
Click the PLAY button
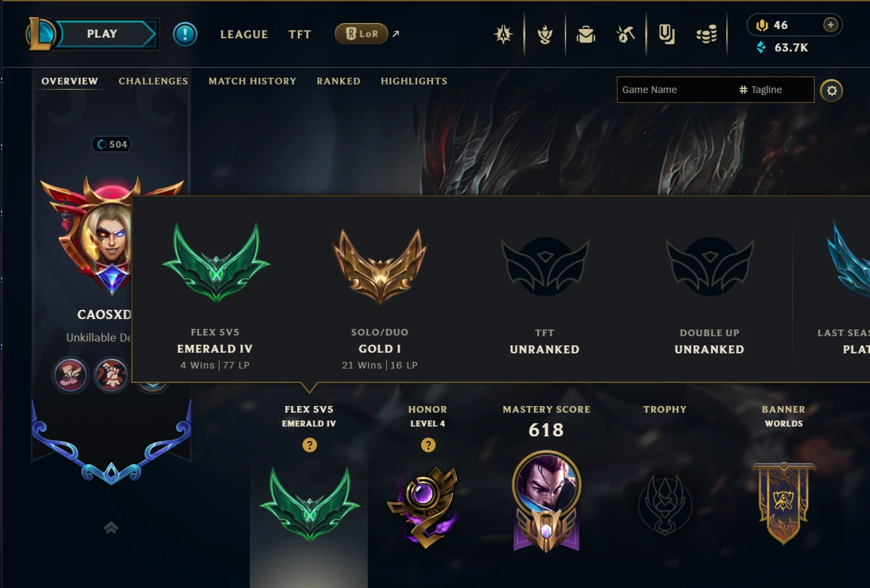coord(102,34)
